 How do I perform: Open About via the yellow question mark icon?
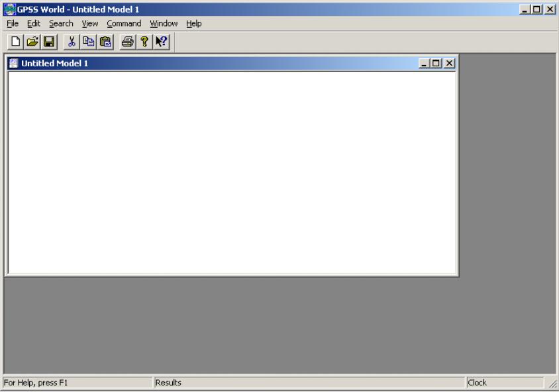(x=144, y=42)
